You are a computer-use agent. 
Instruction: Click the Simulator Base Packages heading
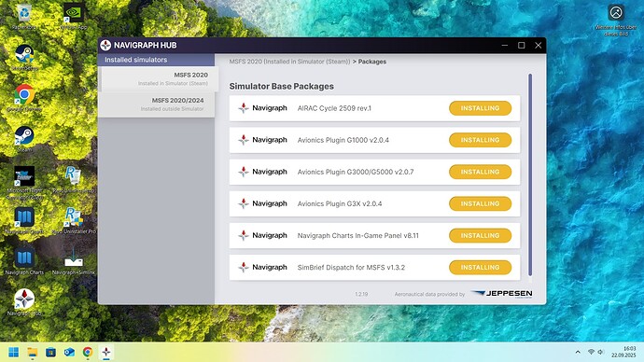click(281, 86)
